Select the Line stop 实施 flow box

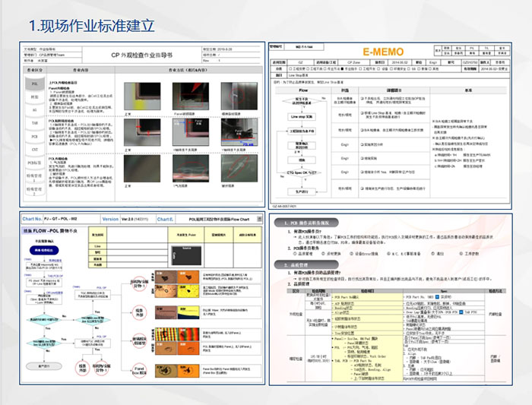(x=302, y=117)
